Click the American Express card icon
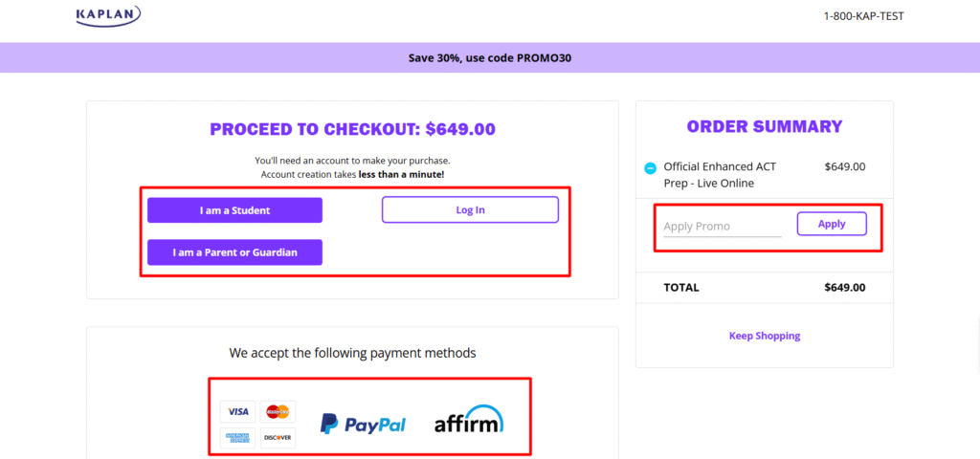 238,438
